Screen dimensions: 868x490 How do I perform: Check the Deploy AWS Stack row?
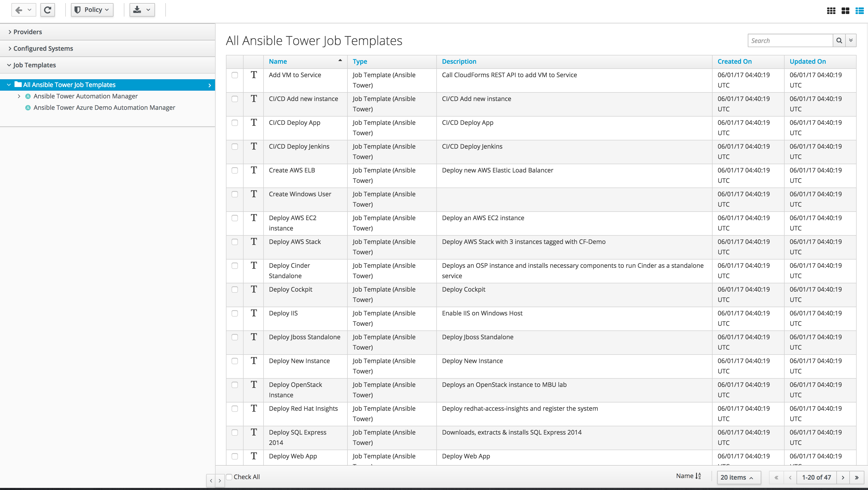pos(234,242)
